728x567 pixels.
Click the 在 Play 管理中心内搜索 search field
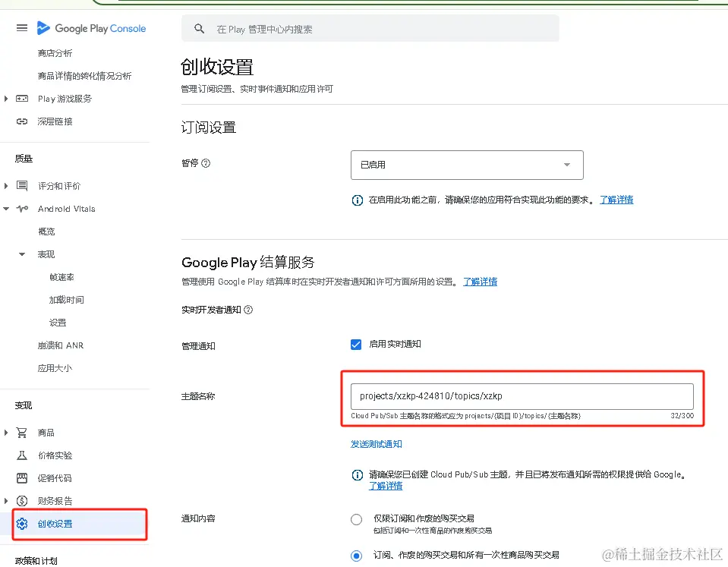pos(370,29)
